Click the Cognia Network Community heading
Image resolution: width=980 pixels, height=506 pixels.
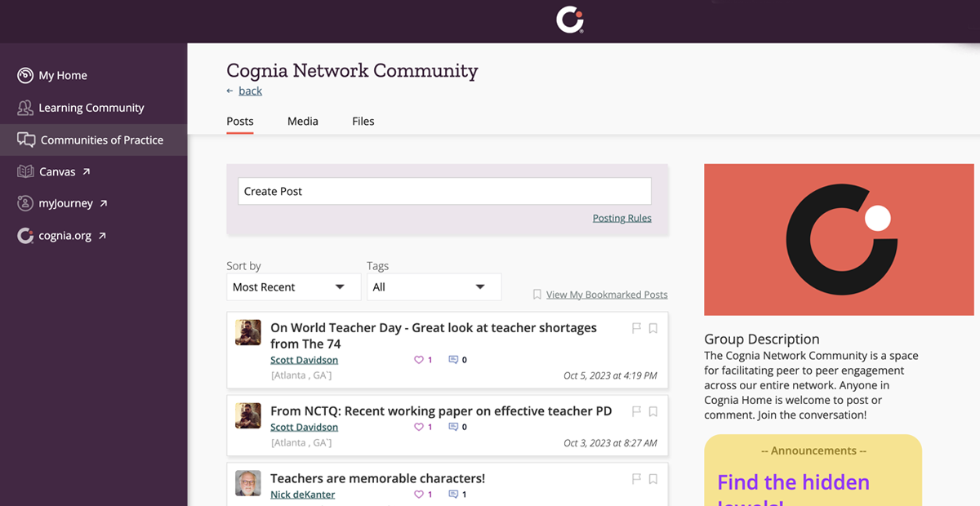pyautogui.click(x=352, y=71)
